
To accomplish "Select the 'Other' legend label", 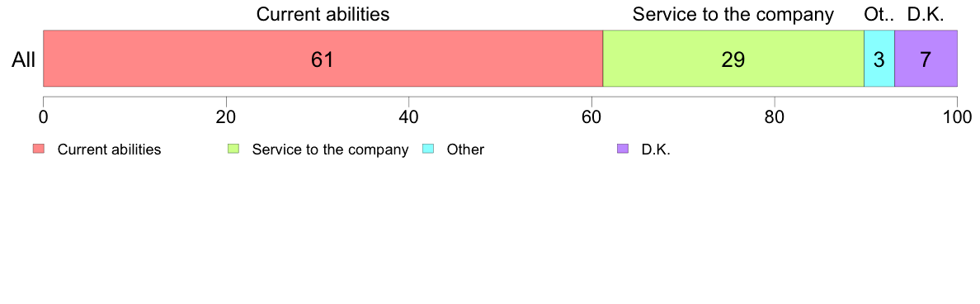I will (x=465, y=150).
